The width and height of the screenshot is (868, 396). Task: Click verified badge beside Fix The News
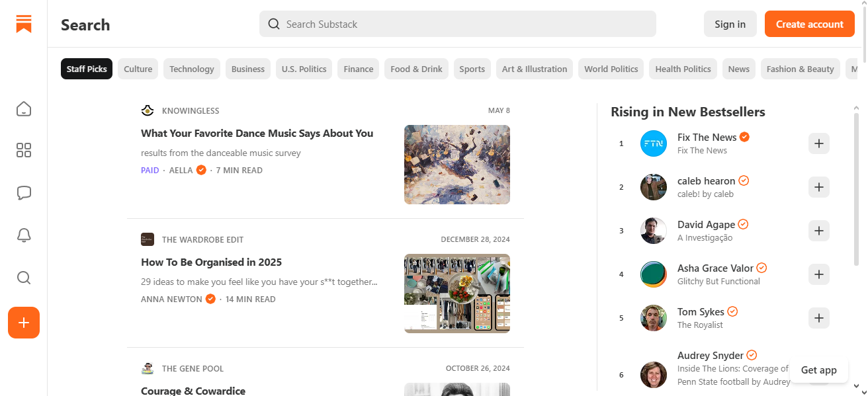click(x=744, y=137)
